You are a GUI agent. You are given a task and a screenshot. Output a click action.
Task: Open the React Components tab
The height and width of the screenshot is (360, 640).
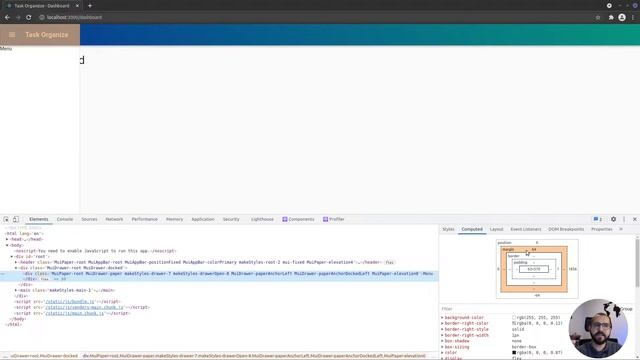tap(298, 219)
